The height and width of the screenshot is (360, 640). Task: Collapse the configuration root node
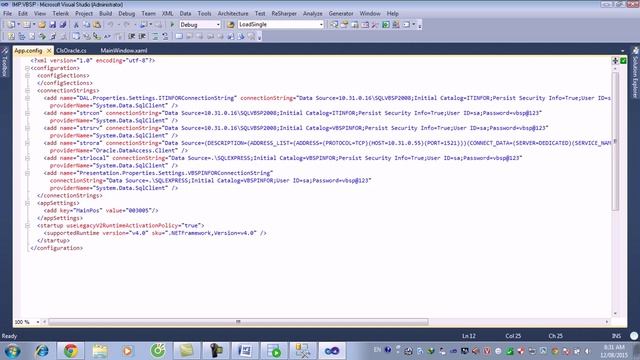(x=27, y=68)
